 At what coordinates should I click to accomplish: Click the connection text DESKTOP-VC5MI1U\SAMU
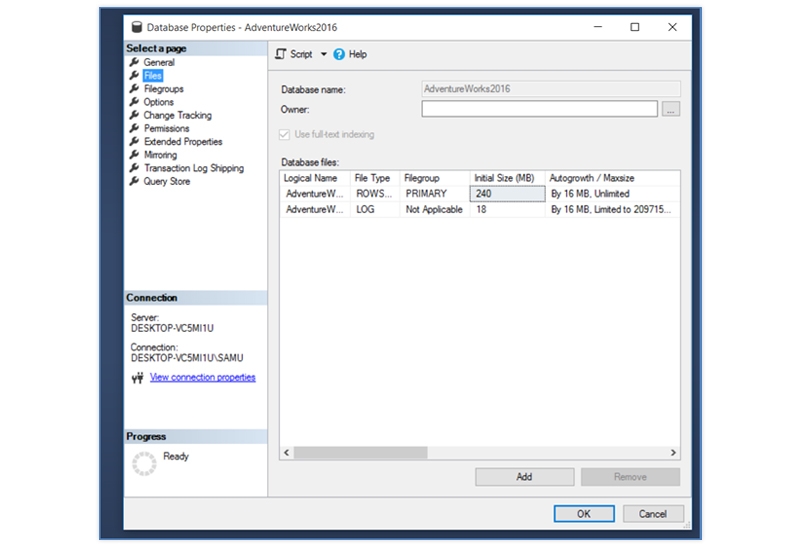click(187, 358)
